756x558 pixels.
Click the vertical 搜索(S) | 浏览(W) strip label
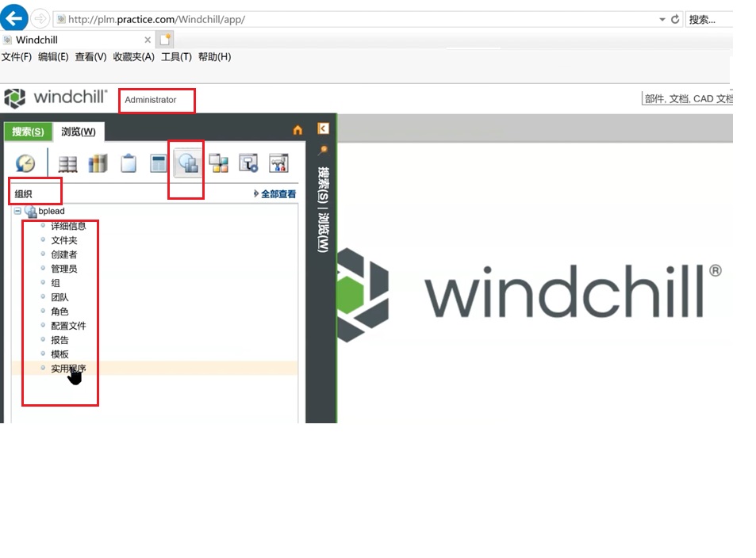click(x=323, y=209)
